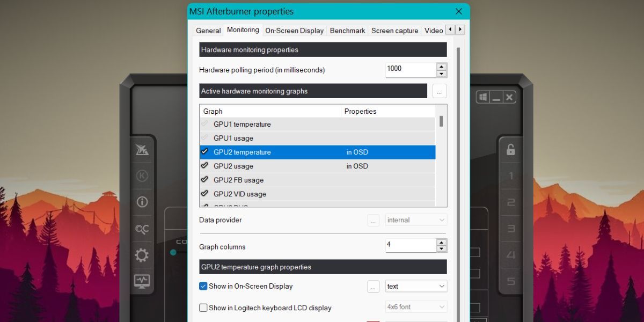This screenshot has width=644, height=322.
Task: Click the right arrow to reveal more tabs
Action: click(x=459, y=30)
